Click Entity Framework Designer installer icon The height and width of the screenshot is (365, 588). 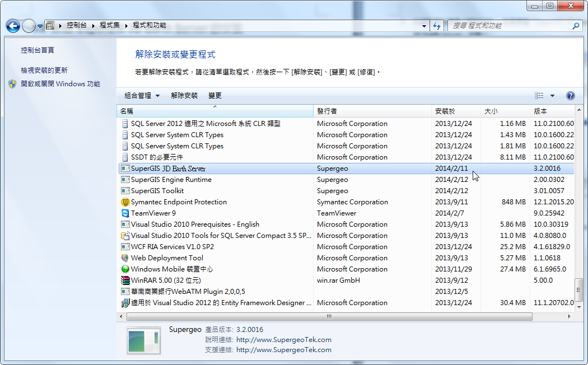point(125,303)
